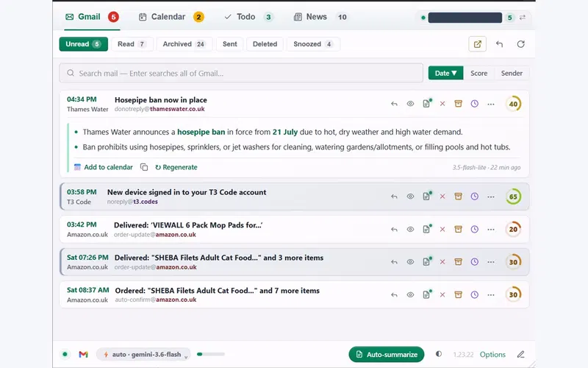Viewport: 588px width, 368px height.
Task: Show the Archived mail filter
Action: pyautogui.click(x=184, y=44)
